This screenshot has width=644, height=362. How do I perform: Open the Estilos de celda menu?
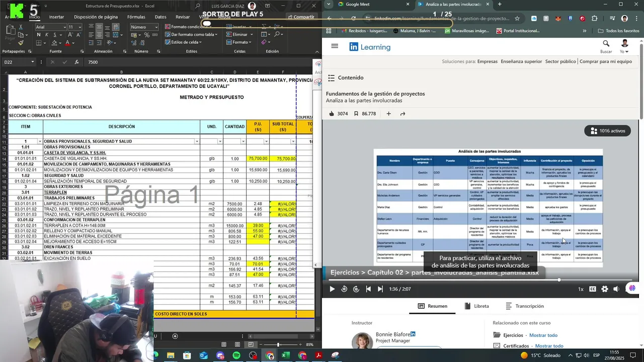(x=184, y=42)
